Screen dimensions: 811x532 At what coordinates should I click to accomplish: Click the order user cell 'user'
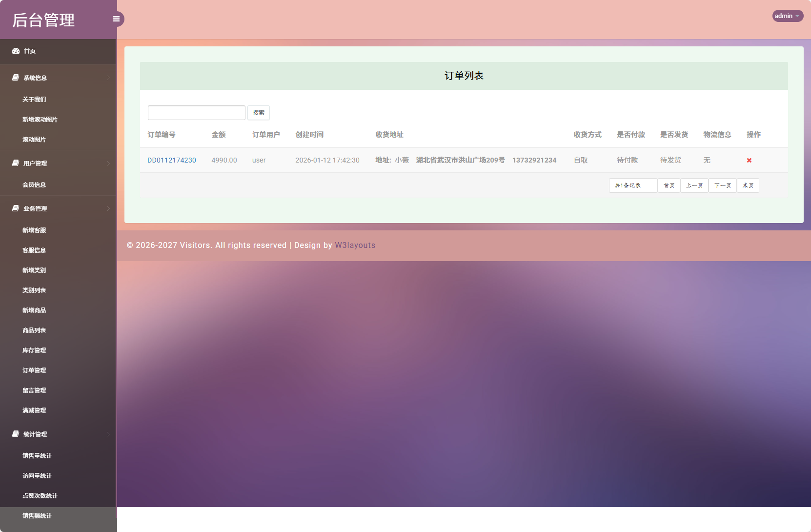pos(259,160)
